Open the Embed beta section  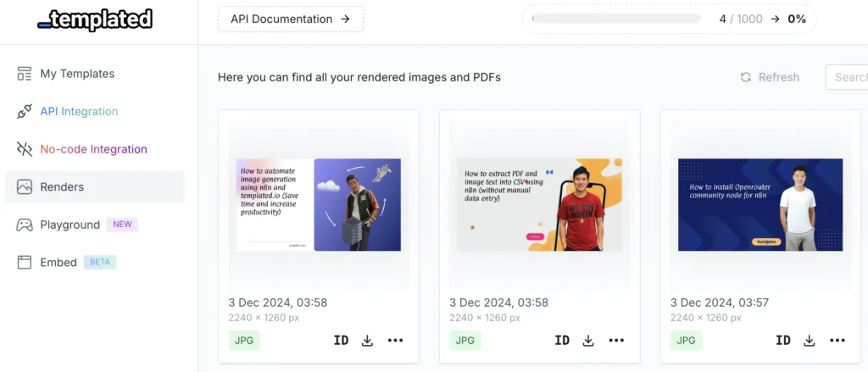click(x=58, y=262)
